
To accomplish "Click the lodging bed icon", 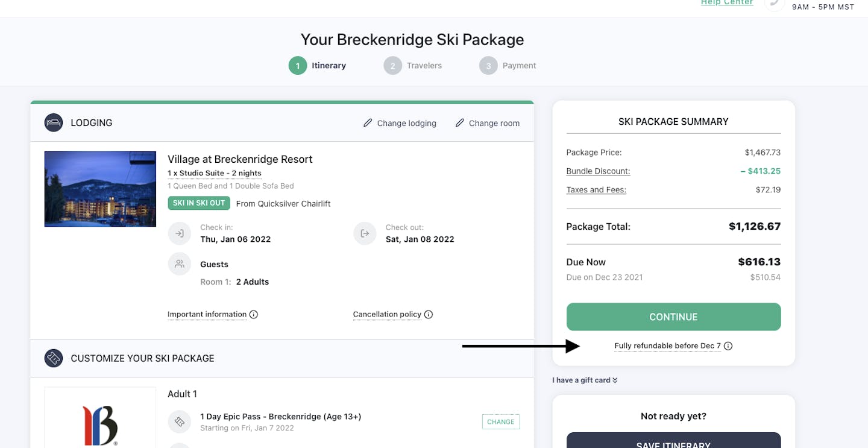I will (x=54, y=123).
